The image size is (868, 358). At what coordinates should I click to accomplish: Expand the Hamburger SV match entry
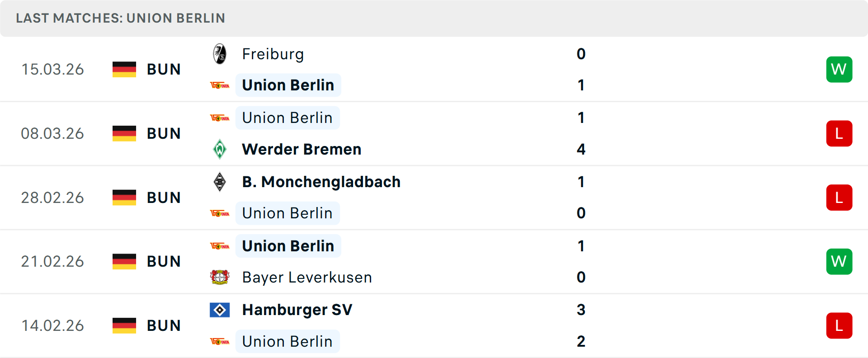434,325
